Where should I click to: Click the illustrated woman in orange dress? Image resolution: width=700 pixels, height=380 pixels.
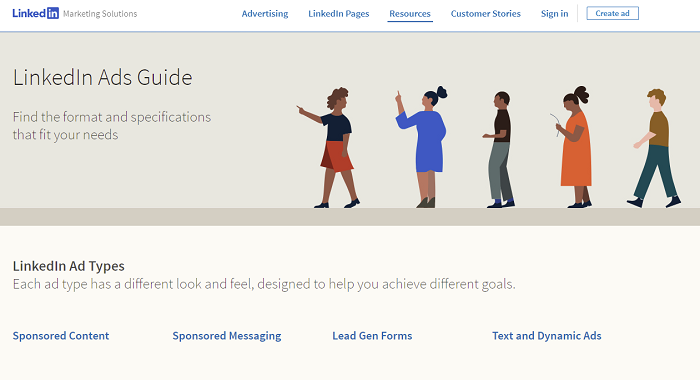pos(572,147)
